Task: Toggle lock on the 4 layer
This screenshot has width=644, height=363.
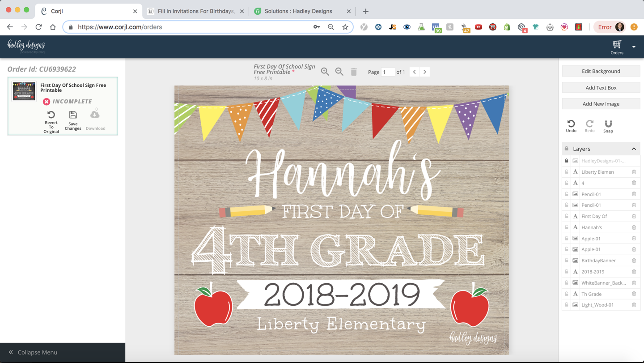Action: [x=567, y=183]
